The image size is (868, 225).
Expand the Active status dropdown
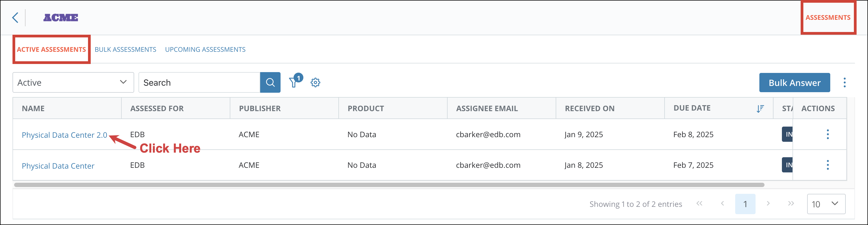click(x=73, y=82)
